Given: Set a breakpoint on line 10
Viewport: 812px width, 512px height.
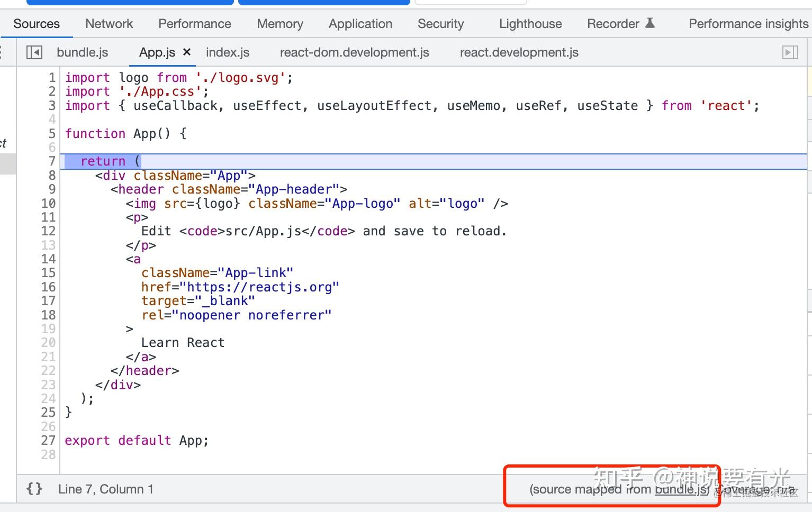Looking at the screenshot, I should [x=48, y=203].
